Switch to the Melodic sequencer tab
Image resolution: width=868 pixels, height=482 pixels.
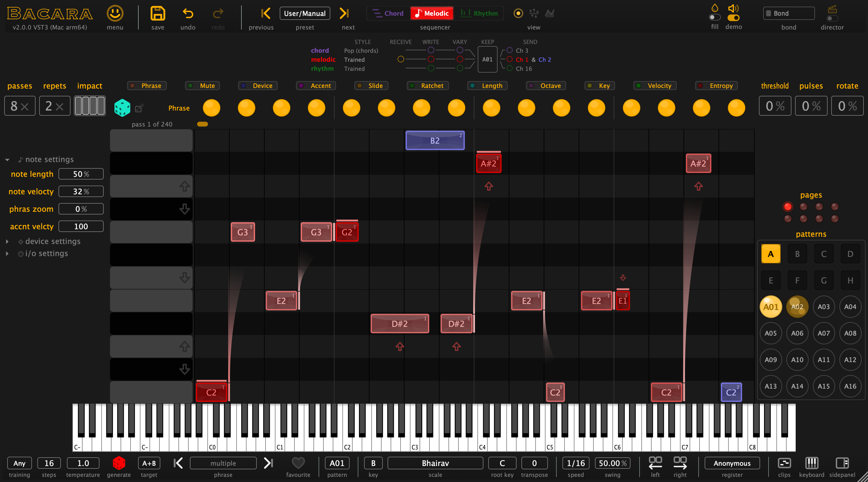click(x=432, y=14)
